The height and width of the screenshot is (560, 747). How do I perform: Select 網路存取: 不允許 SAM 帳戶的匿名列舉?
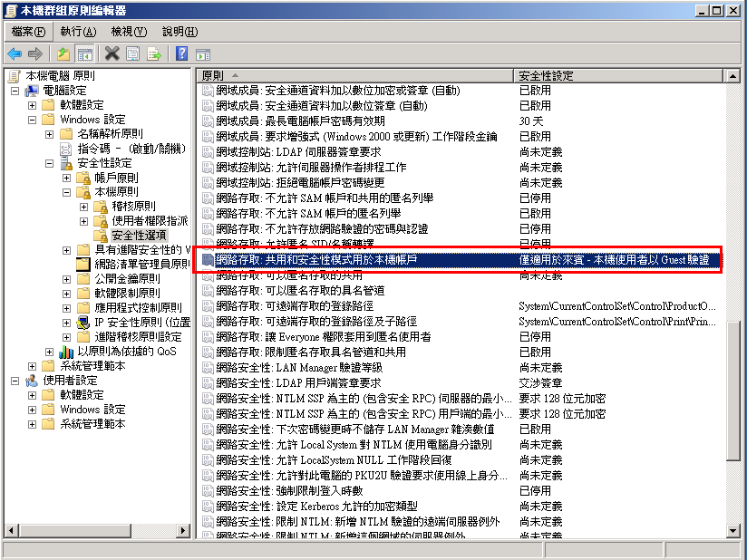[308, 213]
